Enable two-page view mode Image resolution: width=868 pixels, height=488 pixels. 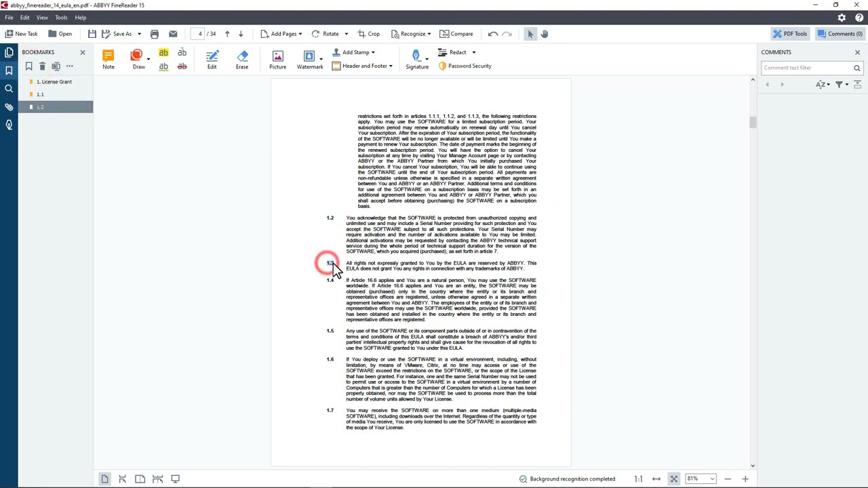tap(140, 479)
